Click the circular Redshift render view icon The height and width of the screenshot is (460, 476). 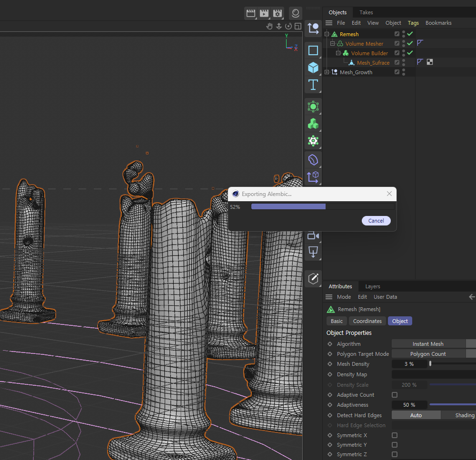296,13
